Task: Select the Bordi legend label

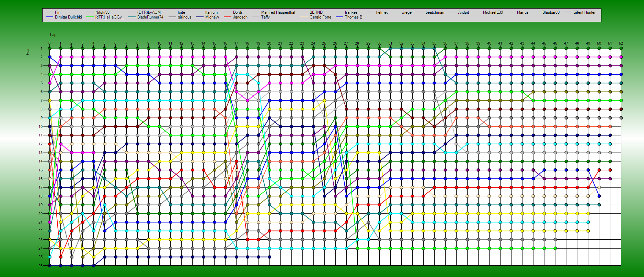Action: click(238, 12)
